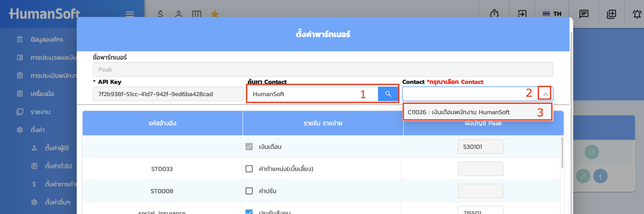Open the stopwatch timer icon

(x=494, y=14)
